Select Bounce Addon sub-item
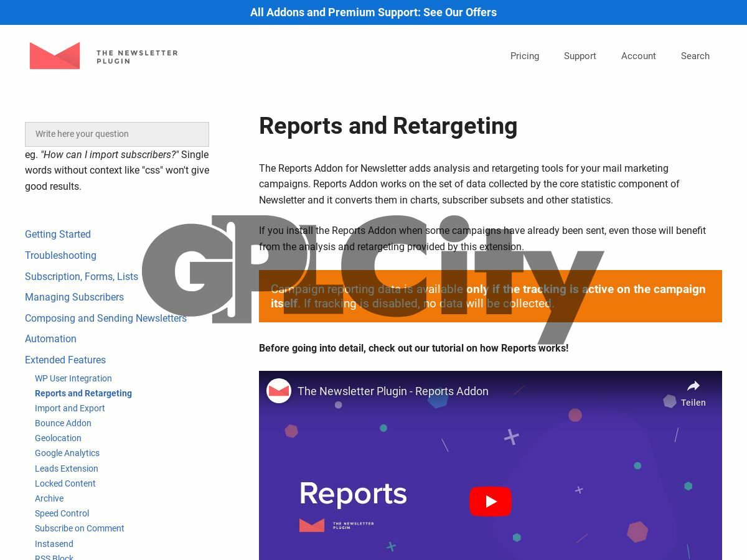Viewport: 747px width, 560px height. (x=63, y=423)
